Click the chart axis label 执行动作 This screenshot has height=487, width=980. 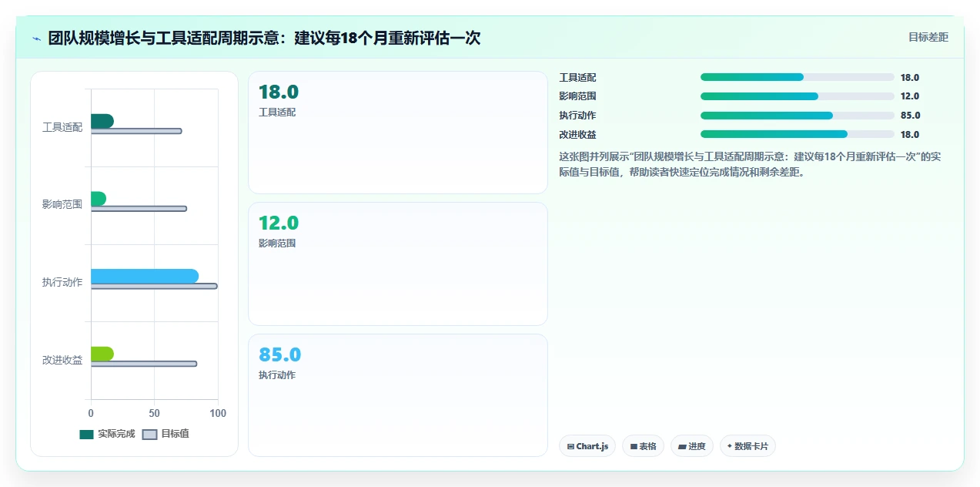[62, 282]
